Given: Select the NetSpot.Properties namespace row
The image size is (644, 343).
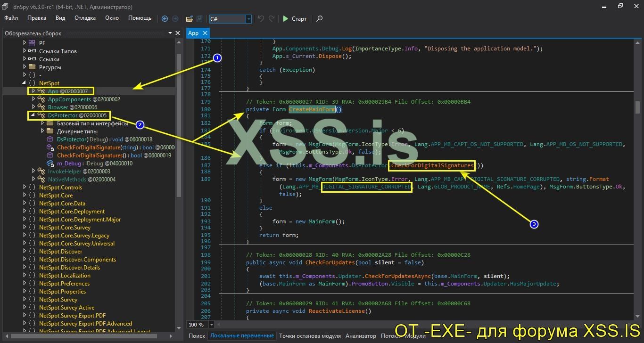Looking at the screenshot, I should pos(62,292).
